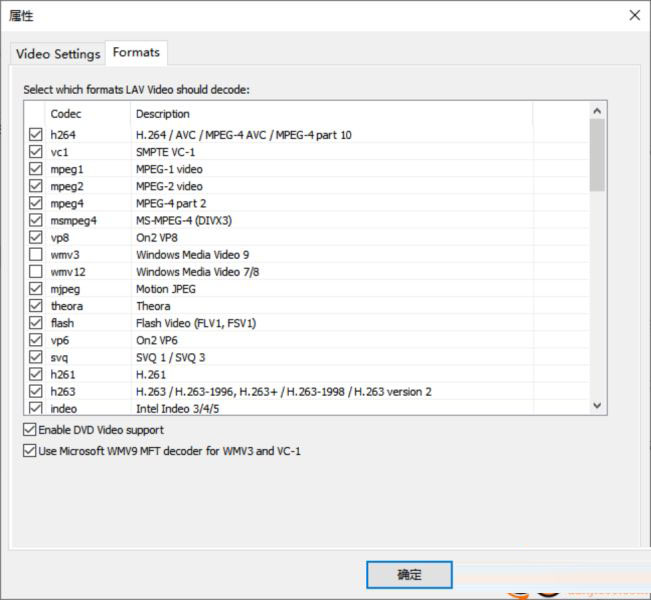Toggle the flash codec checkbox
Screen dimensions: 651x600
pos(36,323)
